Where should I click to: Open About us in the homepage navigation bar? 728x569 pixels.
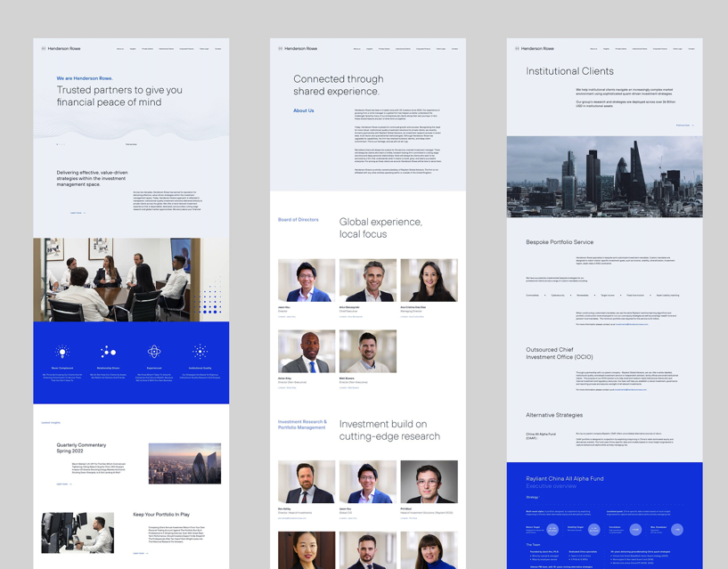120,48
